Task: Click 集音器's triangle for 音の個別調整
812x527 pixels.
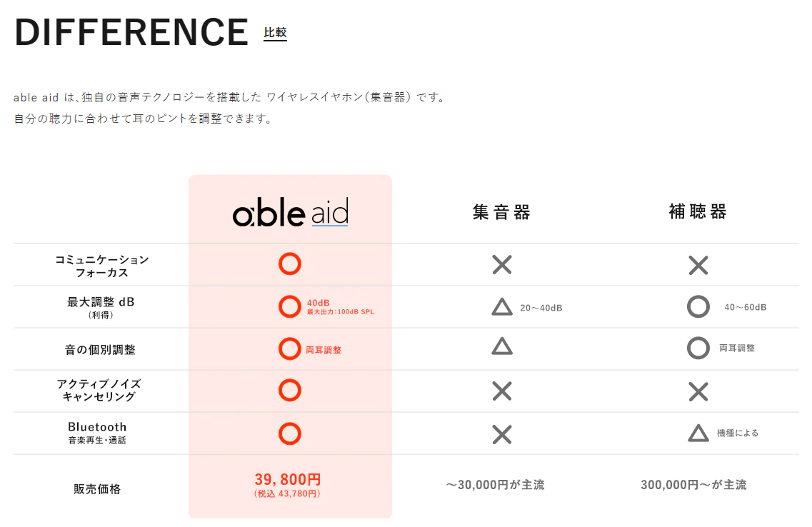Action: [x=502, y=347]
